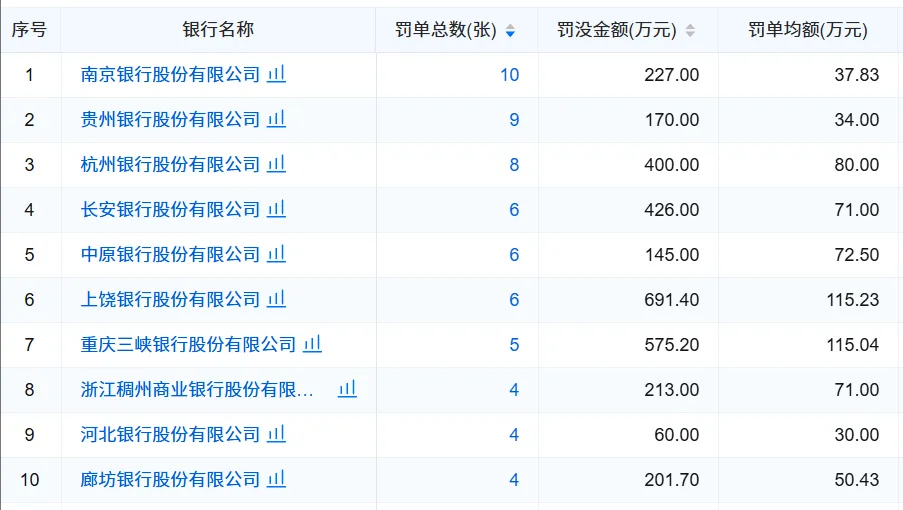903x510 pixels.
Task: Select average cell 80.00
Action: coord(857,165)
